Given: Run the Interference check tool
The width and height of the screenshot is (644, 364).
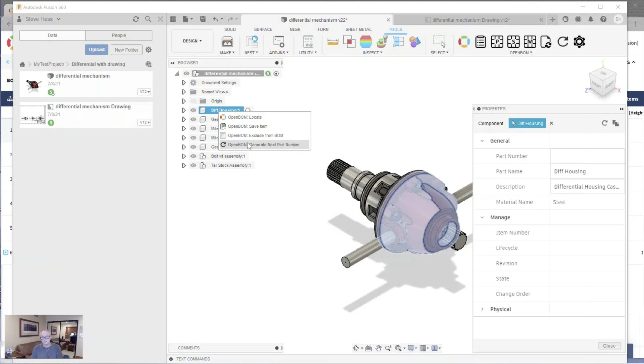Looking at the screenshot, I should 349,42.
